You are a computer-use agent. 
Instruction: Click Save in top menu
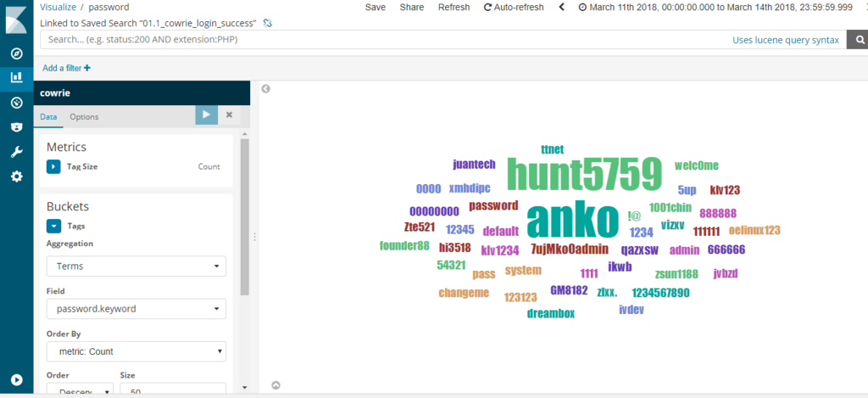[376, 7]
